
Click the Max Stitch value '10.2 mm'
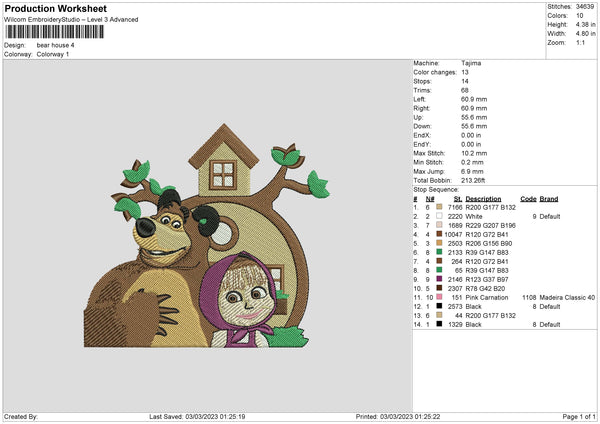point(474,153)
